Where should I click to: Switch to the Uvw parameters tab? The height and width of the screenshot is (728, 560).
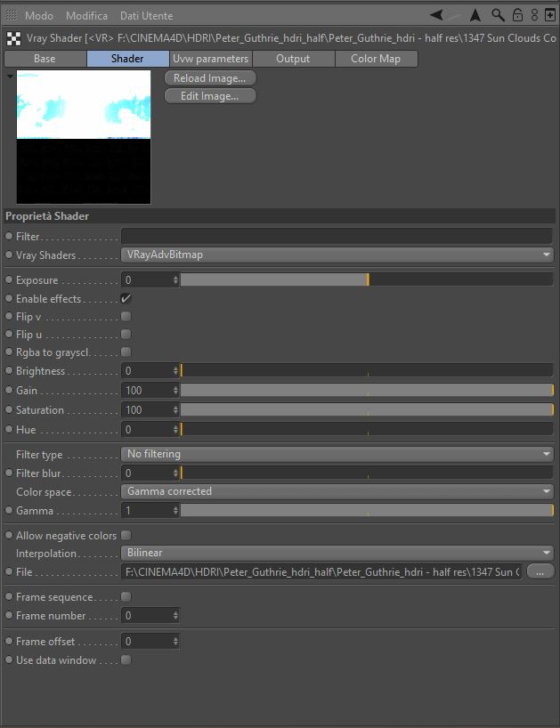[211, 59]
